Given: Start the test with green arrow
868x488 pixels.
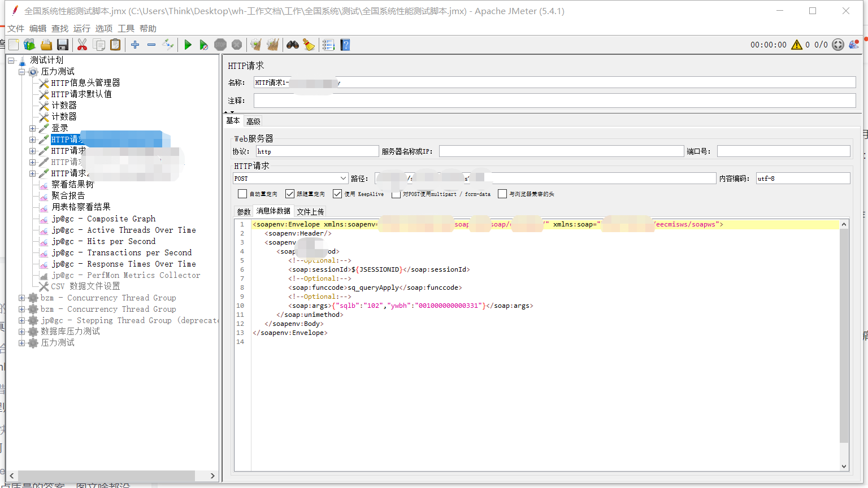Looking at the screenshot, I should [188, 45].
